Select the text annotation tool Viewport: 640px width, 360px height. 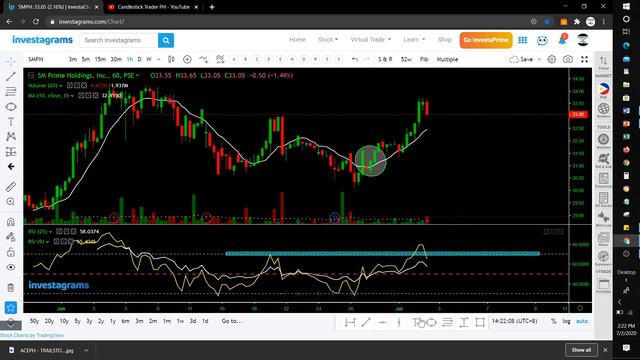11,122
